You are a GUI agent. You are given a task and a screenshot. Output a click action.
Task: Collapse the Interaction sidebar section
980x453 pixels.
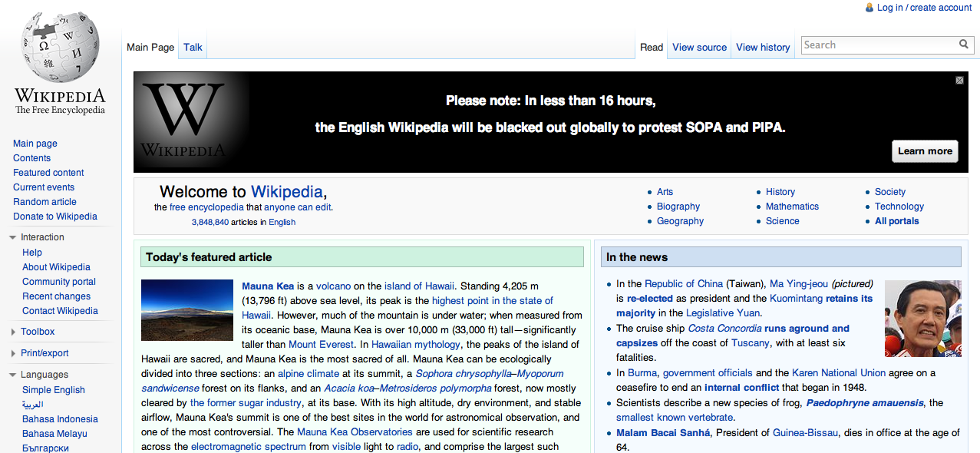pyautogui.click(x=11, y=236)
